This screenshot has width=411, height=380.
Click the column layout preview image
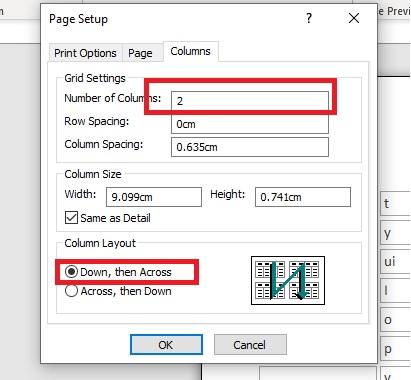[288, 280]
